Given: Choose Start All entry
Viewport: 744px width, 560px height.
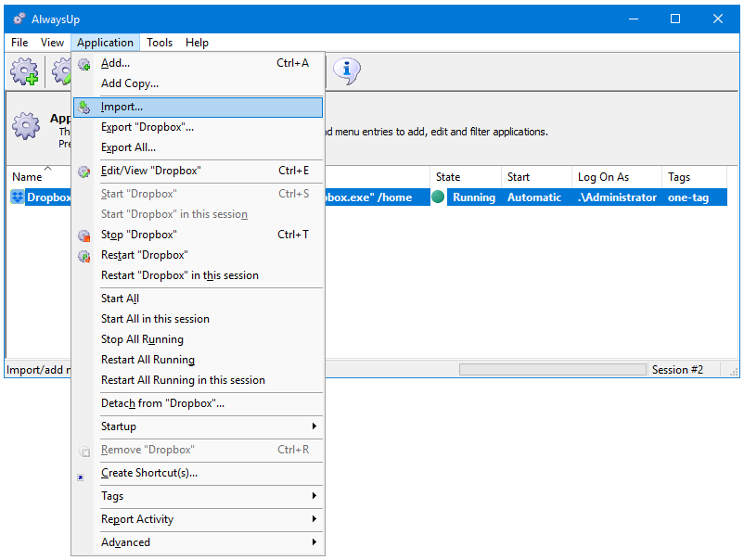Looking at the screenshot, I should point(198,299).
